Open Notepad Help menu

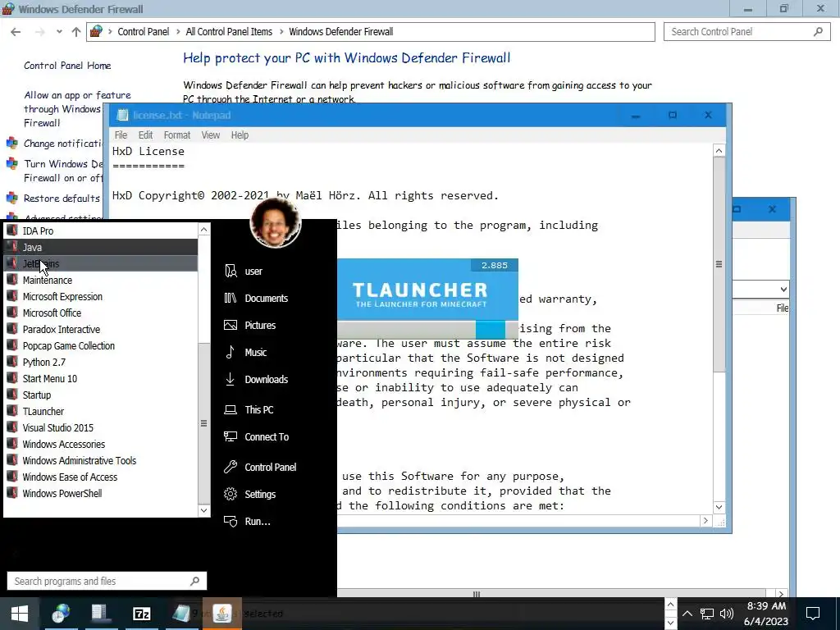click(240, 135)
